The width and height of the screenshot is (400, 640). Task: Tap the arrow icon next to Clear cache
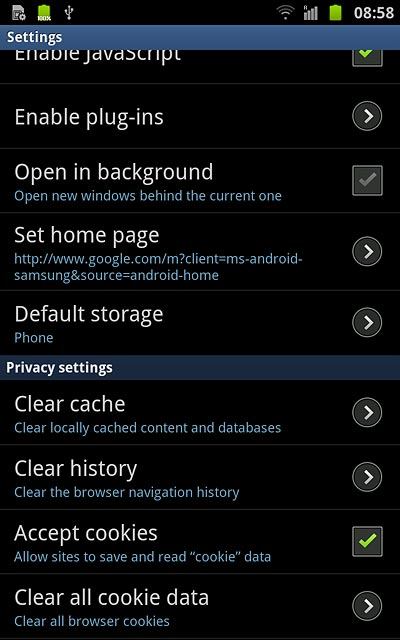click(367, 412)
